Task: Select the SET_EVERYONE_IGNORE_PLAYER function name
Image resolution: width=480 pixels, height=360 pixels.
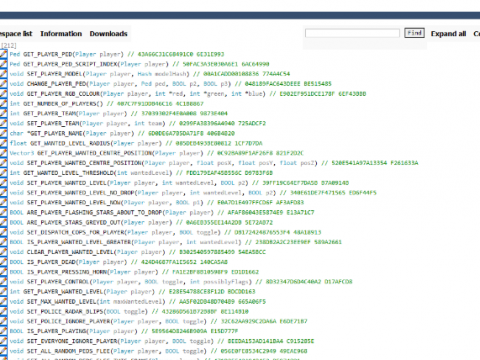Action: point(72,341)
